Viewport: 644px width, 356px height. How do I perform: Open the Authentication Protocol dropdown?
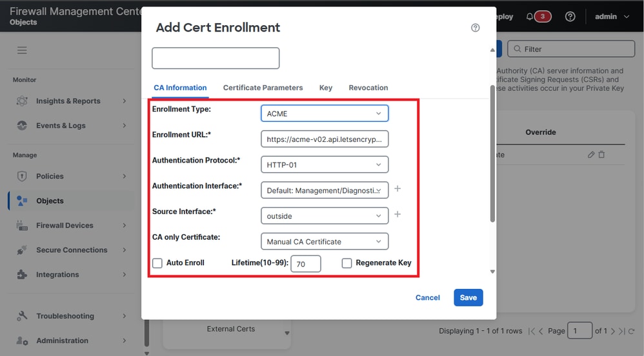tap(325, 164)
